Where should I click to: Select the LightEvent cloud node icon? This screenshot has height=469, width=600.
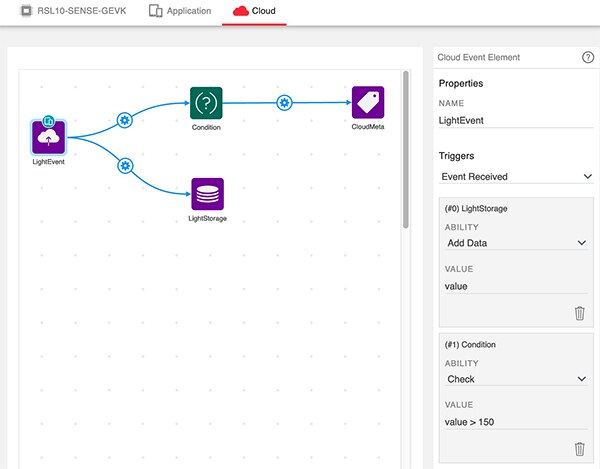tap(48, 136)
